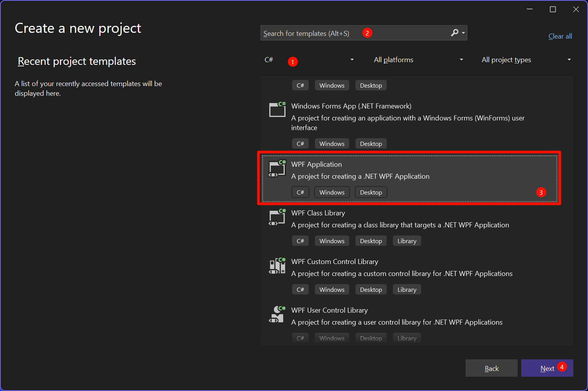Click Windows tag under Windows Forms App
The height and width of the screenshot is (391, 588).
coord(332,144)
